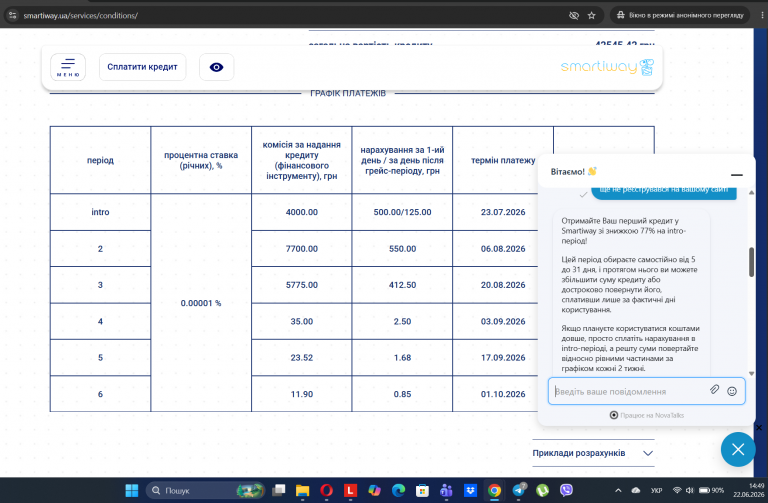Click the 23.07.2026 payment date

pos(503,212)
